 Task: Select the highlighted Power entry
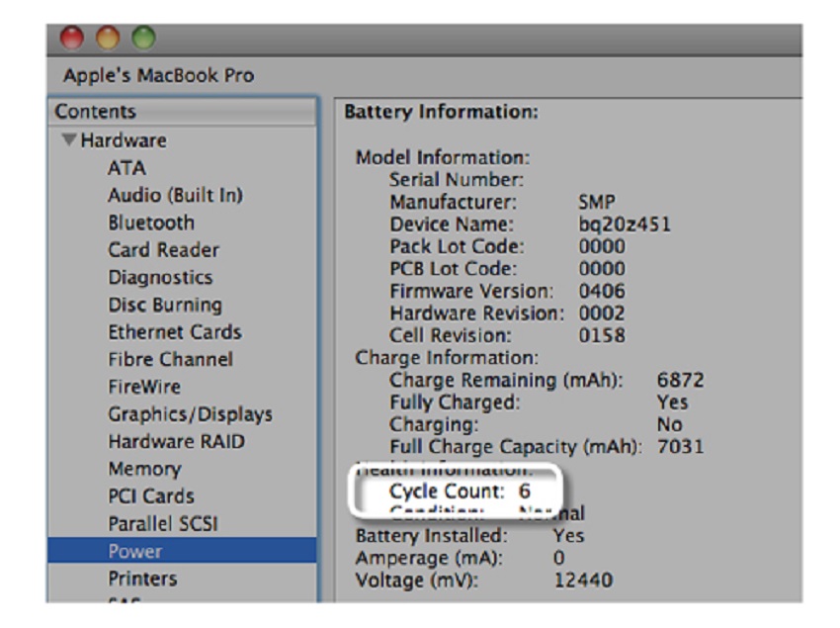[x=182, y=551]
